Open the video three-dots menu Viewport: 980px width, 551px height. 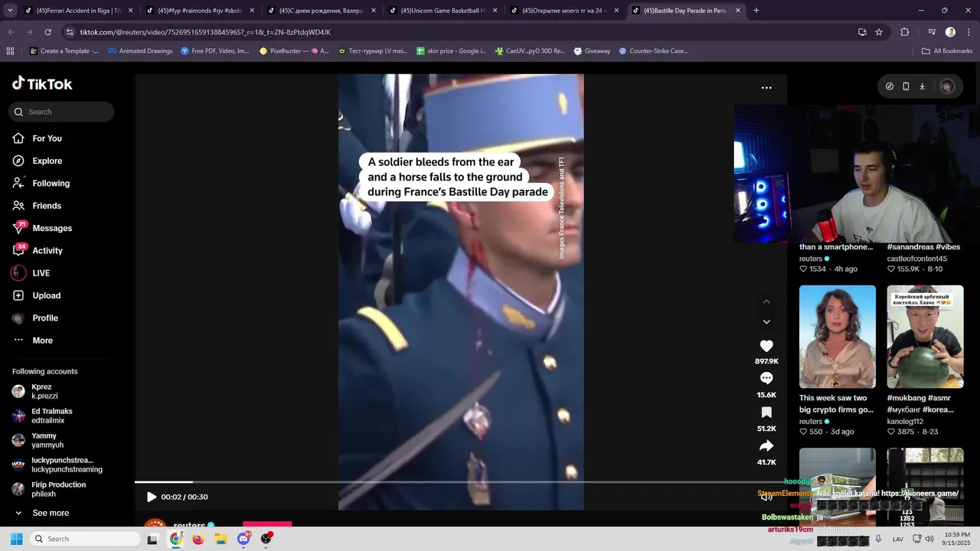[766, 88]
